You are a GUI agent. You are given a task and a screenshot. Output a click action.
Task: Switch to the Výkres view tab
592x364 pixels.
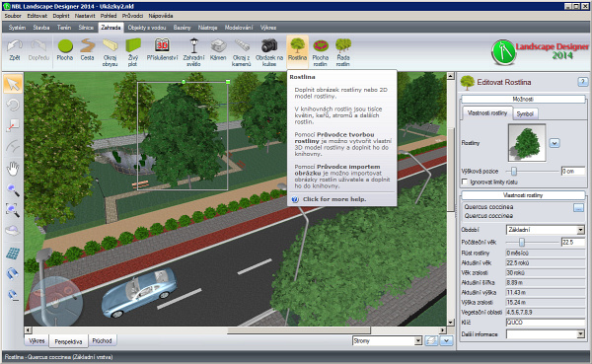(37, 341)
